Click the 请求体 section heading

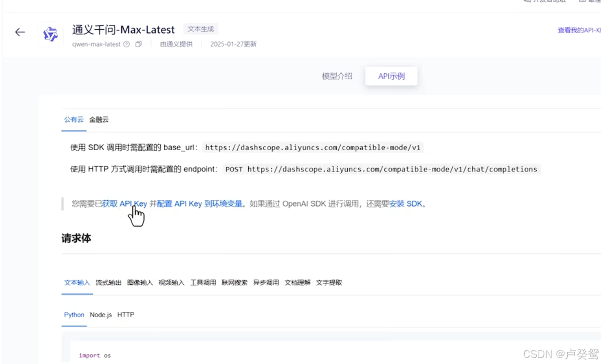(x=76, y=238)
